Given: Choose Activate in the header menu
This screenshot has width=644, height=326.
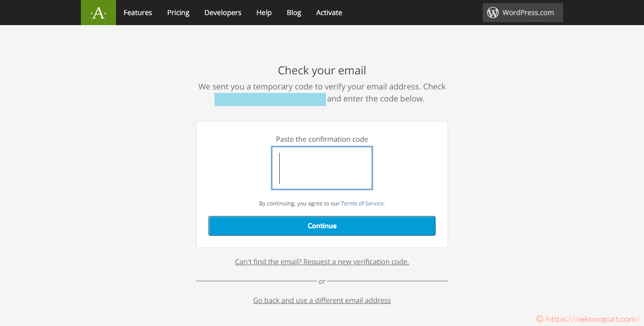Looking at the screenshot, I should pyautogui.click(x=329, y=13).
